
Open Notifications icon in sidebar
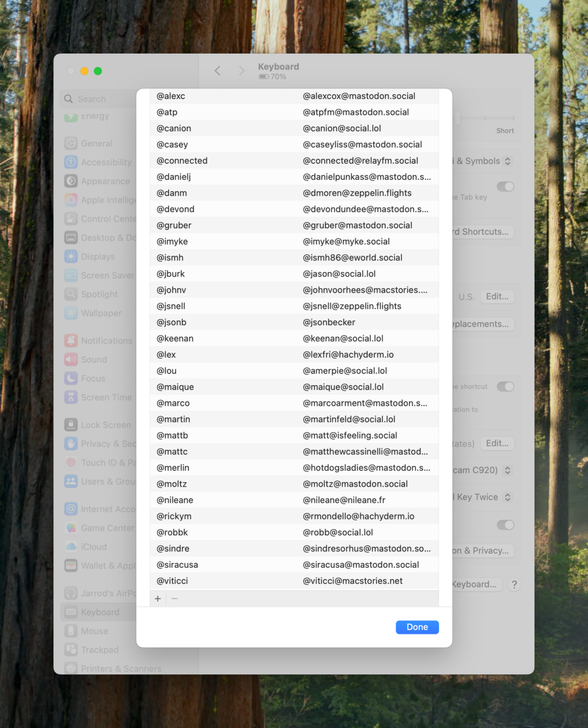pos(71,340)
